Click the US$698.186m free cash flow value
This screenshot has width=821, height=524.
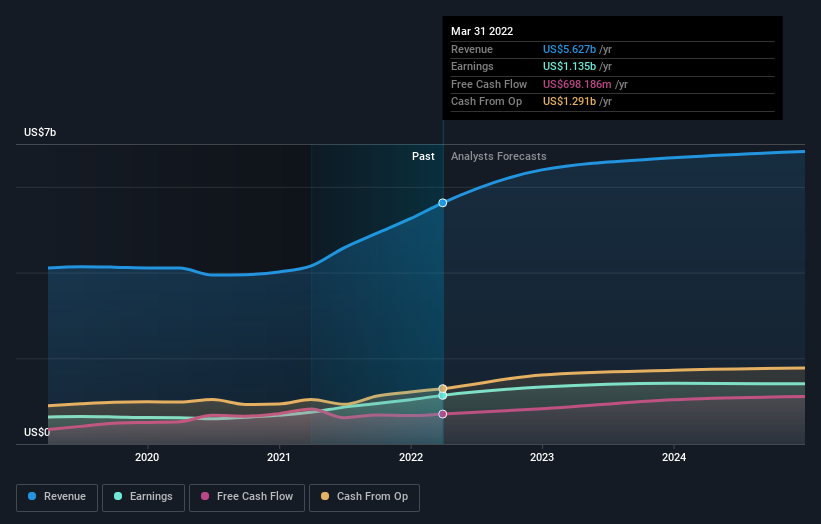pyautogui.click(x=577, y=84)
